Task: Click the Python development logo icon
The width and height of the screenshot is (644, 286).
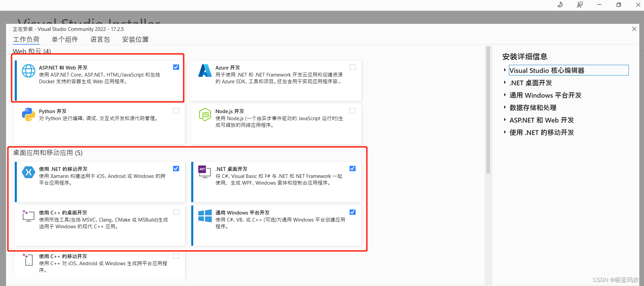Action: point(29,114)
